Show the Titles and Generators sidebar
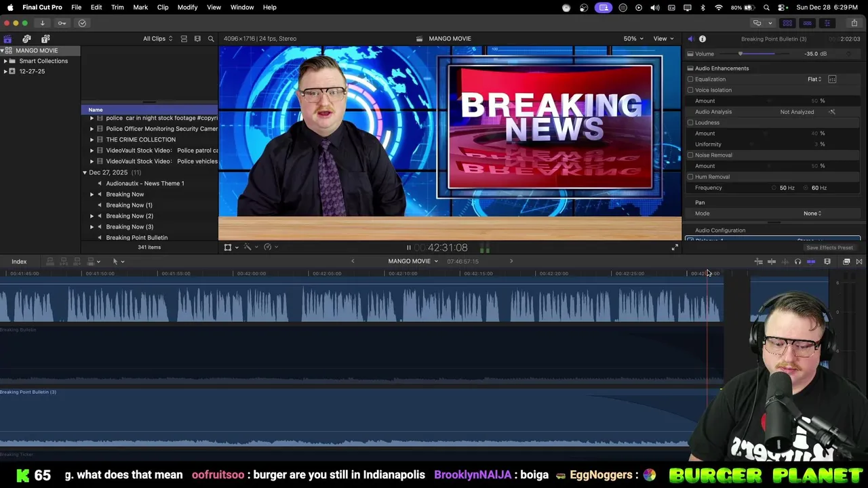The image size is (868, 488). 45,39
